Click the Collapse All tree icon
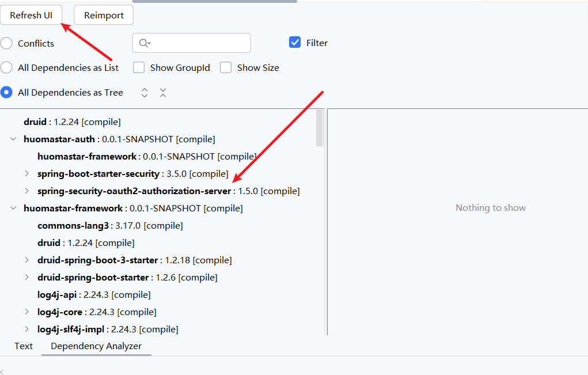588x375 pixels. 163,93
